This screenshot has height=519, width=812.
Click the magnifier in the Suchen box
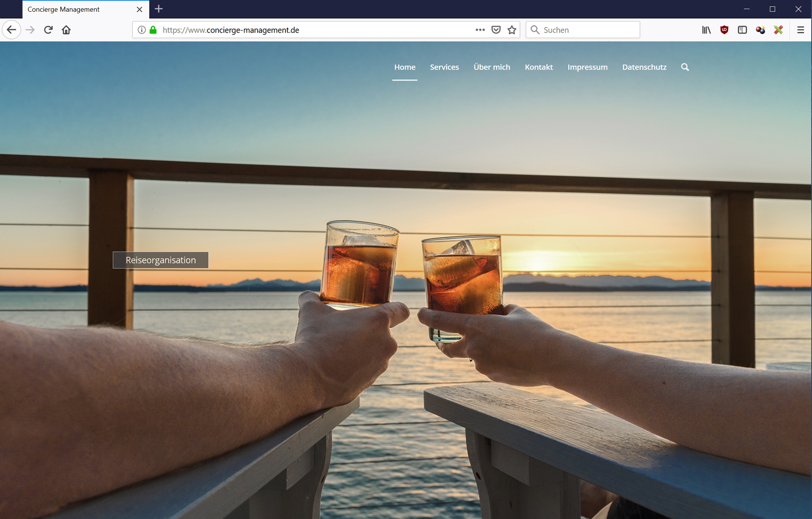535,30
